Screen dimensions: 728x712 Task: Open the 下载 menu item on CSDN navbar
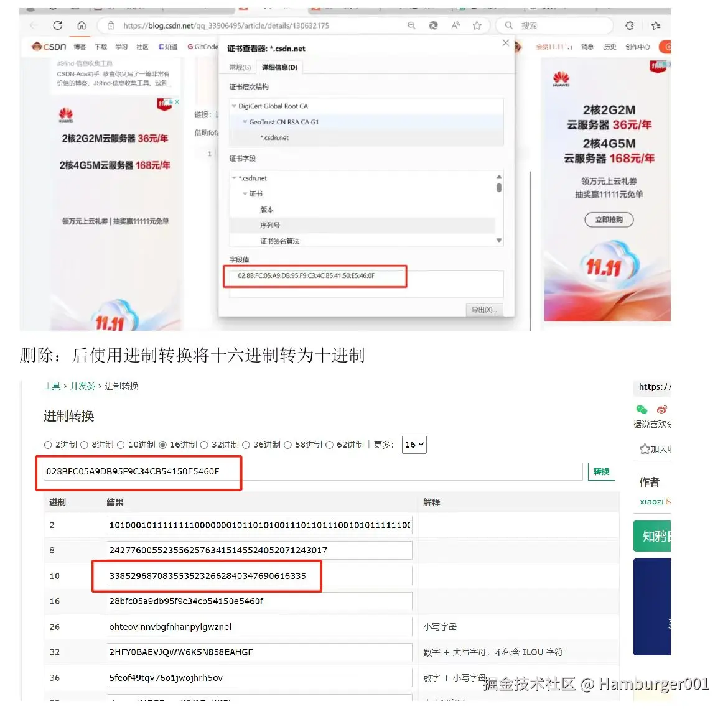pos(100,47)
